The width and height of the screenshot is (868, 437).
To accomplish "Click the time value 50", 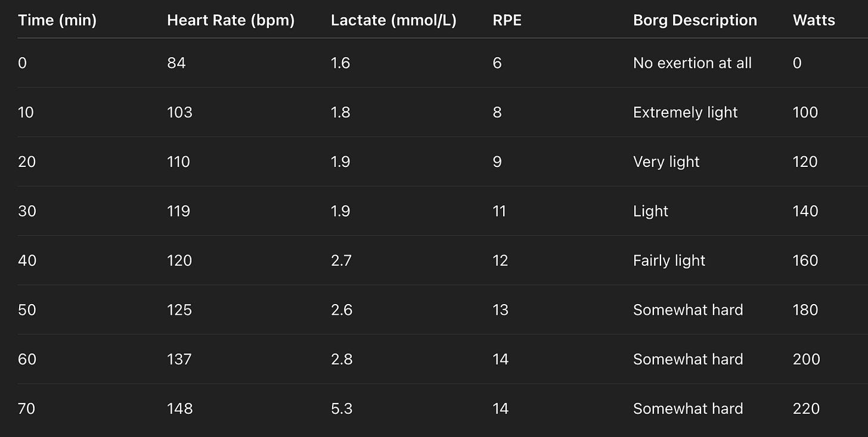I will 27,310.
